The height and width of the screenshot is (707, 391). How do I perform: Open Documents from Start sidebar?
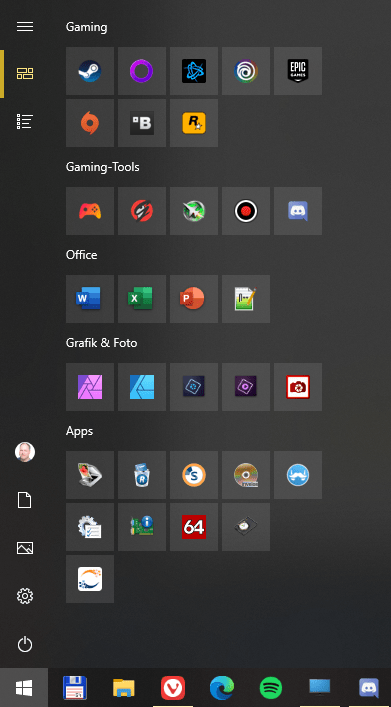(25, 500)
